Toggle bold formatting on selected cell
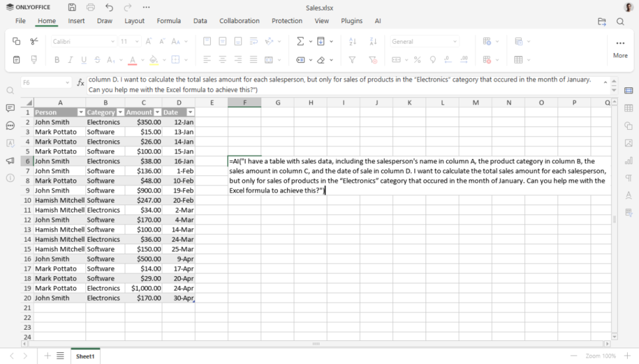 point(56,59)
